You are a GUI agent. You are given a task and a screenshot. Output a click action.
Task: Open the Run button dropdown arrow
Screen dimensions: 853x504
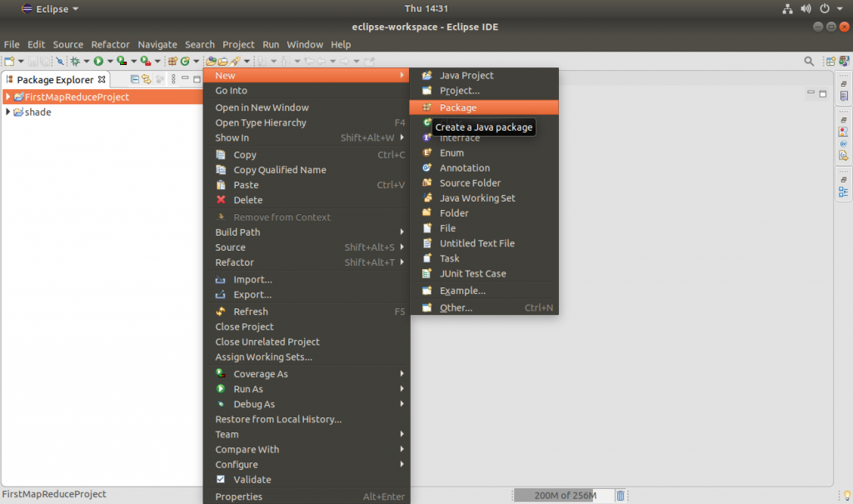111,61
